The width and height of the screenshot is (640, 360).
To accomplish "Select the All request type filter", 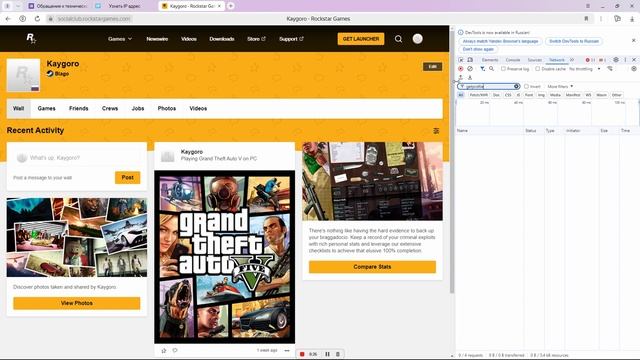I will (461, 95).
